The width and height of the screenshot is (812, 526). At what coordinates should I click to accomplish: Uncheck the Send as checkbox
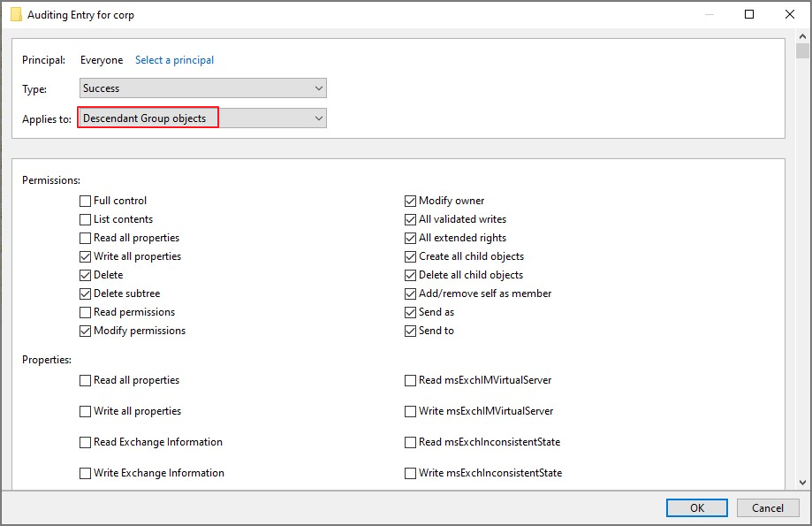(x=410, y=312)
